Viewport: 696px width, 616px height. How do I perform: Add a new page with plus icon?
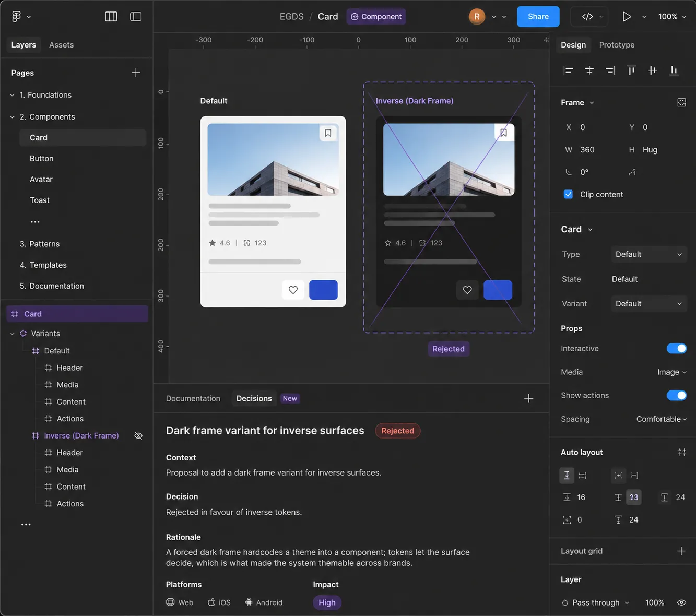pyautogui.click(x=136, y=73)
